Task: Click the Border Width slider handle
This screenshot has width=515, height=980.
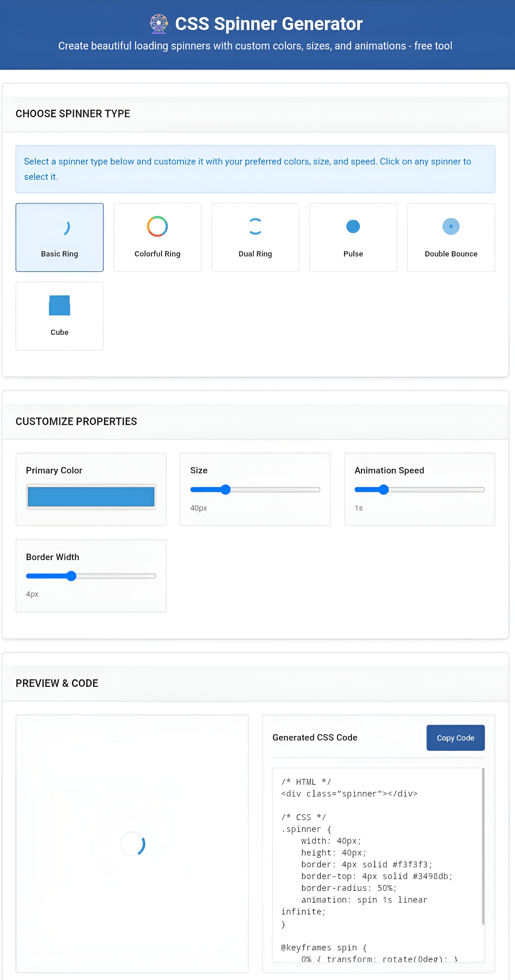Action: point(71,576)
